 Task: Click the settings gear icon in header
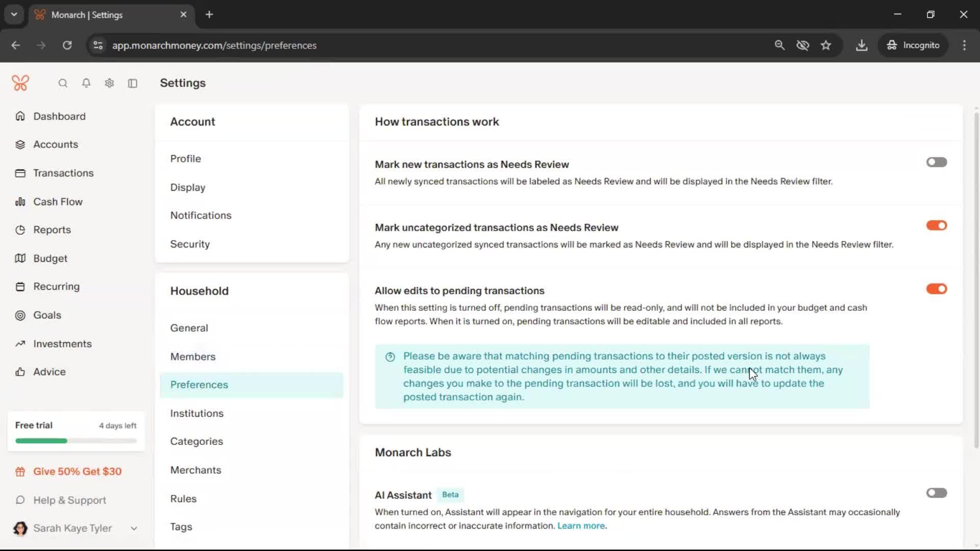tap(109, 83)
